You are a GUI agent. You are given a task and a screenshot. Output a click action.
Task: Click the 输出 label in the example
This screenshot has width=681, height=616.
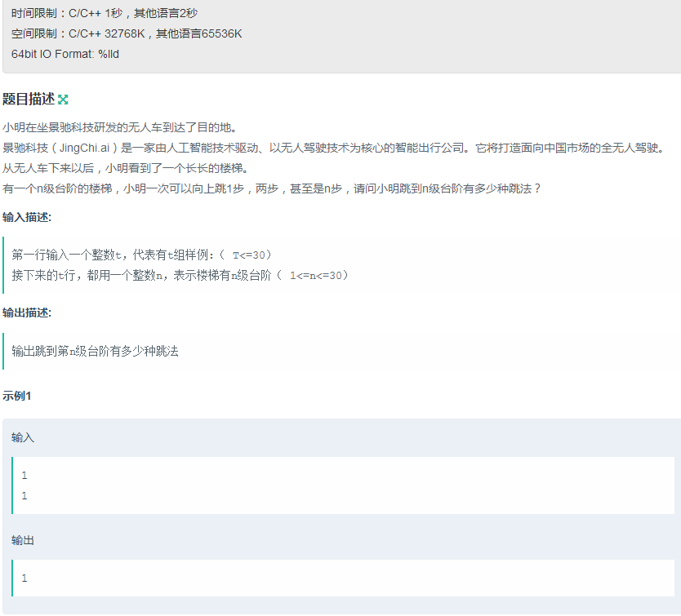coord(23,540)
